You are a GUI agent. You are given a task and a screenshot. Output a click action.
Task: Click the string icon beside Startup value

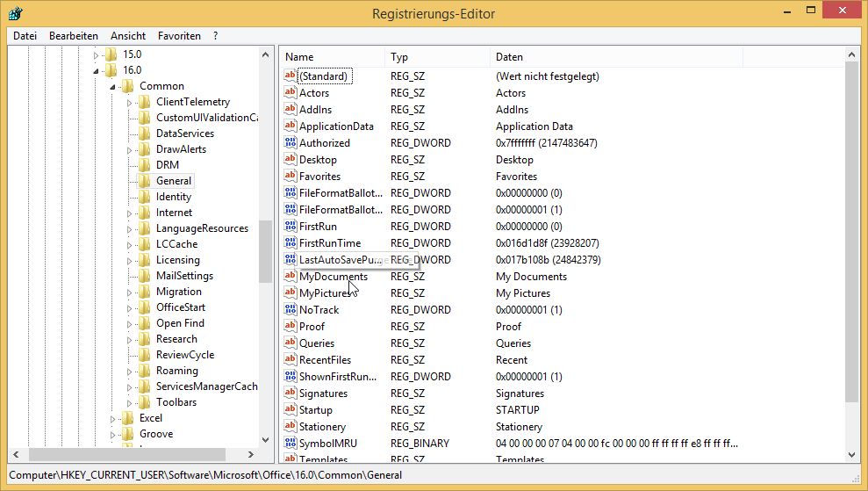coord(291,409)
